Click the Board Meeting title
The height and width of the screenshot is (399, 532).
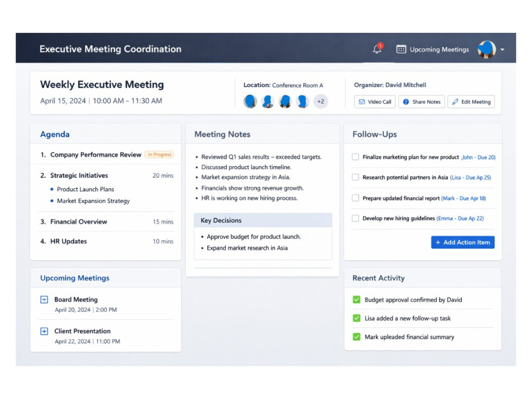click(x=76, y=300)
